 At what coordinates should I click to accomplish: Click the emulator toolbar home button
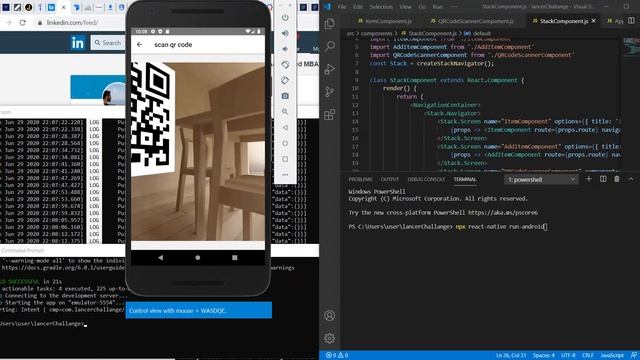point(285,143)
